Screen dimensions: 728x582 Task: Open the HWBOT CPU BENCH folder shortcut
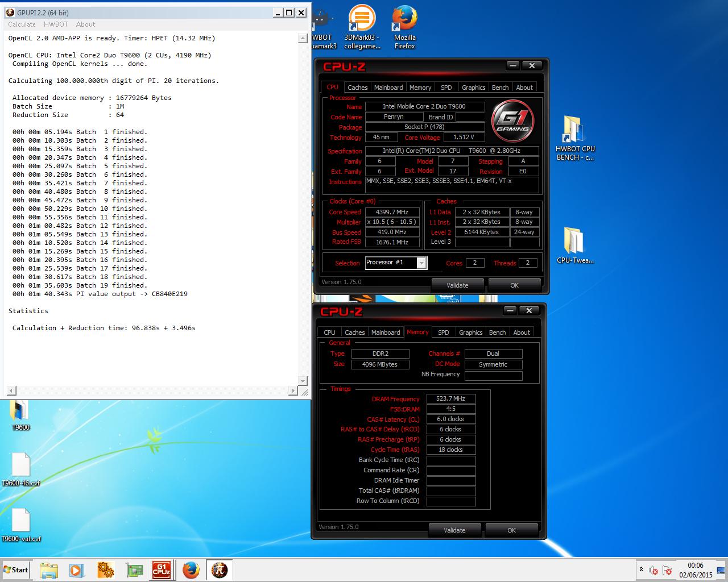(575, 138)
